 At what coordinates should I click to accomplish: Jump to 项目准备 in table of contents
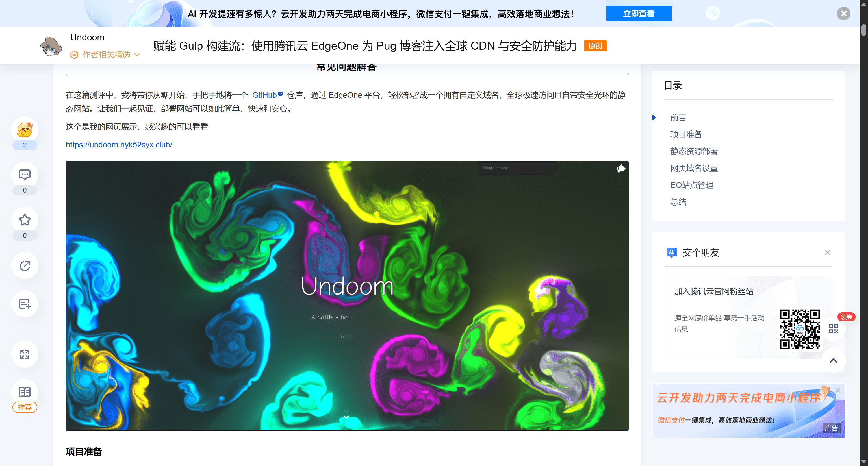686,134
